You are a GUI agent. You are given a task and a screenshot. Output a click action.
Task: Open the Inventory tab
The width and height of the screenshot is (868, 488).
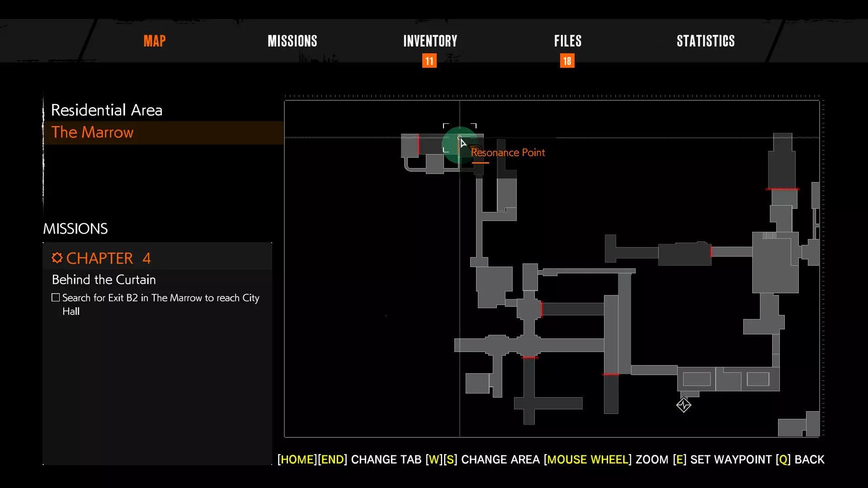(x=430, y=41)
